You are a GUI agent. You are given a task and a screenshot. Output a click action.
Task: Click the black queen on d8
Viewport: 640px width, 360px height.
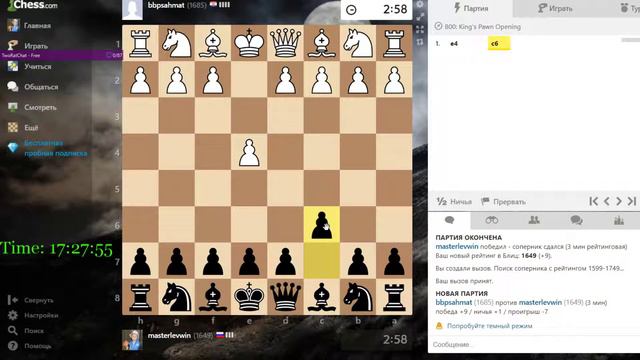tap(285, 297)
